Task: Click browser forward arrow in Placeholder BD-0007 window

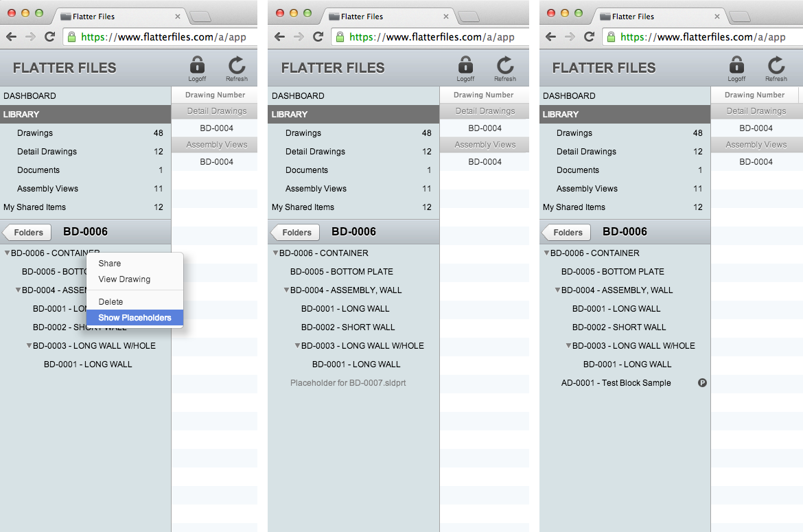Action: (x=299, y=37)
